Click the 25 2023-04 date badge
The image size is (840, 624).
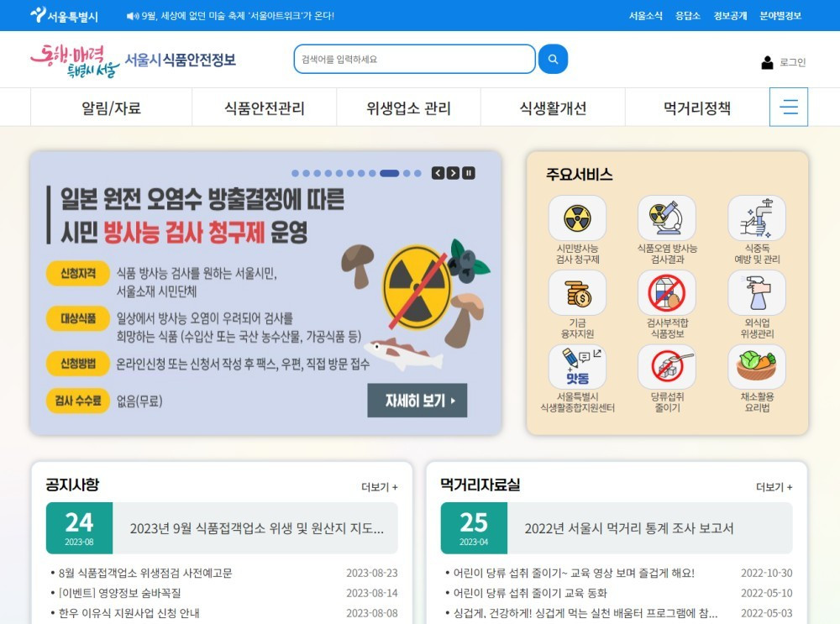pos(474,528)
